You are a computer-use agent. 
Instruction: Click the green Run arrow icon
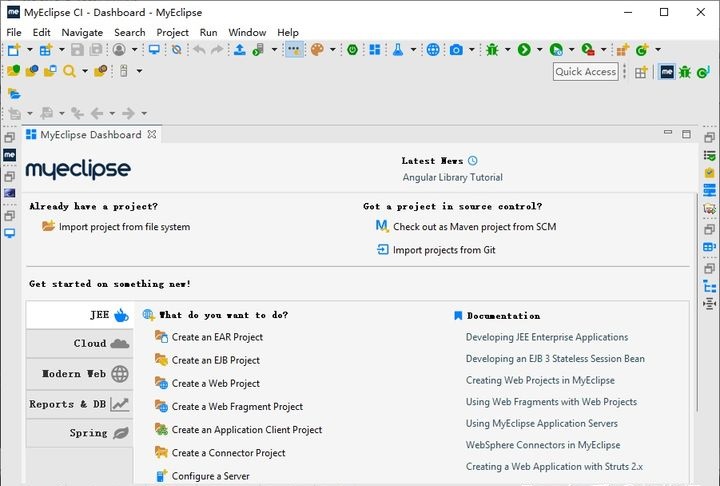524,50
